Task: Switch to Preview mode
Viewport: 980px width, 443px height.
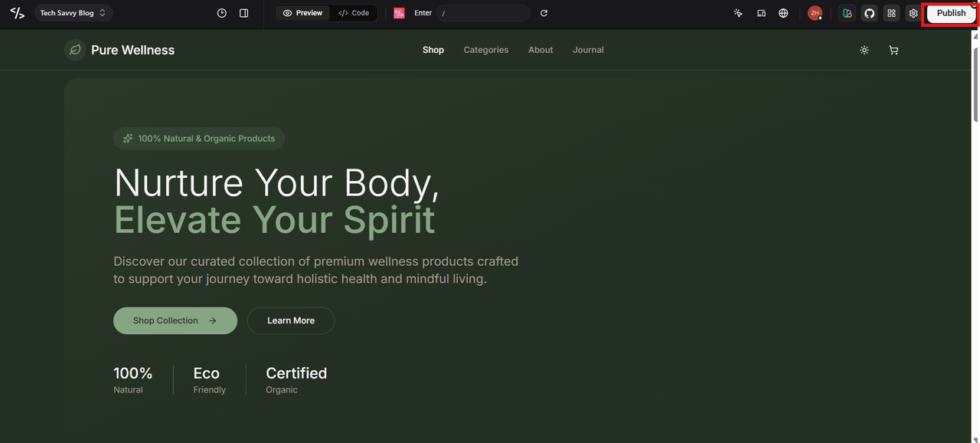Action: [302, 13]
